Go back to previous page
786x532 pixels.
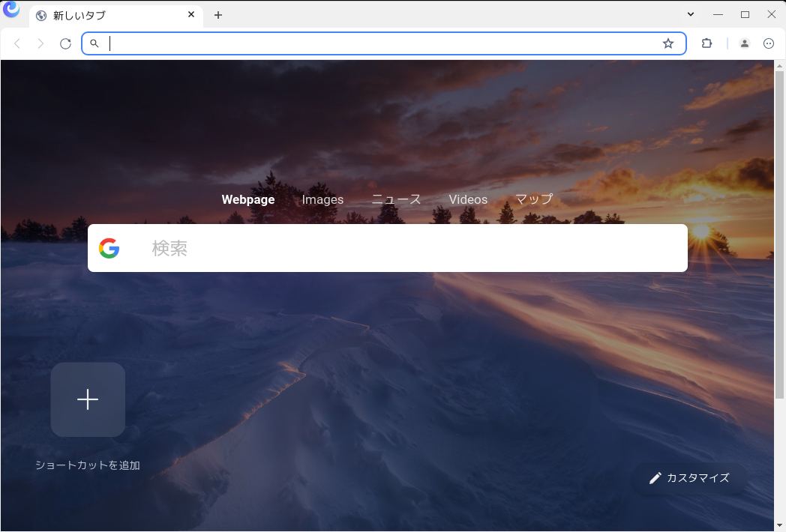coord(17,43)
